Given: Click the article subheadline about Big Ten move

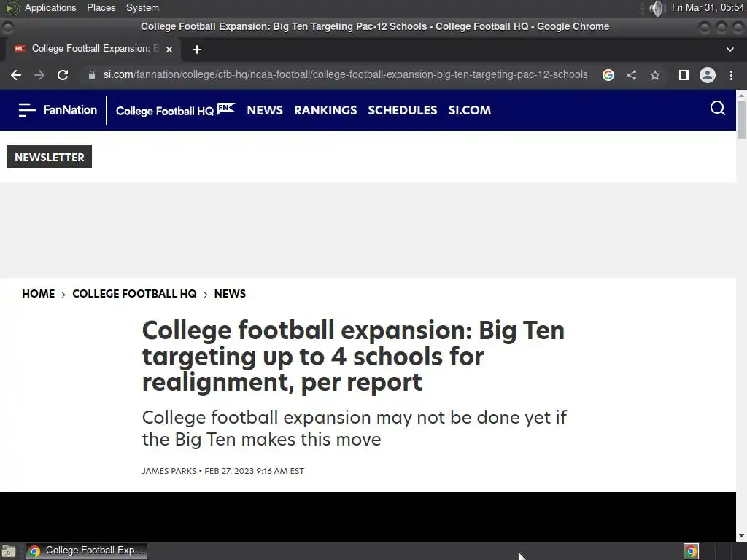Looking at the screenshot, I should pyautogui.click(x=355, y=428).
